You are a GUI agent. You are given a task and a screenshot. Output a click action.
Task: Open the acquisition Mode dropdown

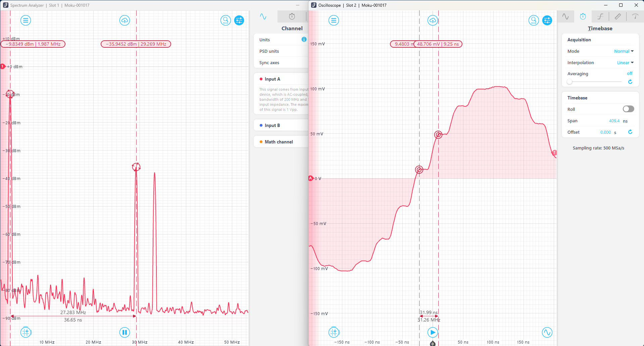pos(624,51)
